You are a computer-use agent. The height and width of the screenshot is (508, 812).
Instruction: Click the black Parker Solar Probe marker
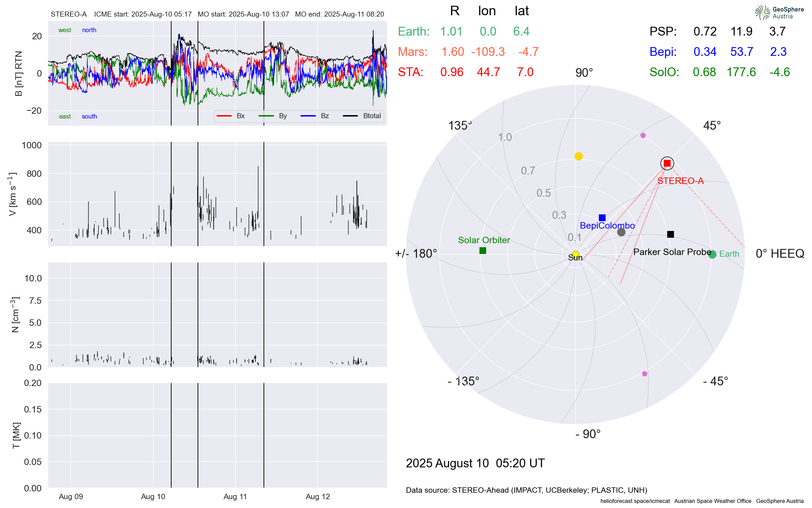(670, 234)
